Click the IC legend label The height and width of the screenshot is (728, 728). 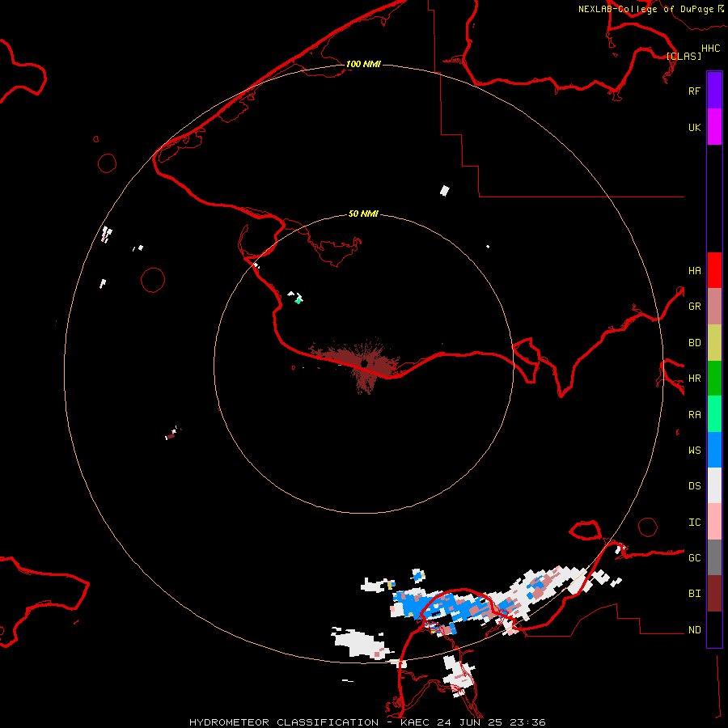pos(694,523)
